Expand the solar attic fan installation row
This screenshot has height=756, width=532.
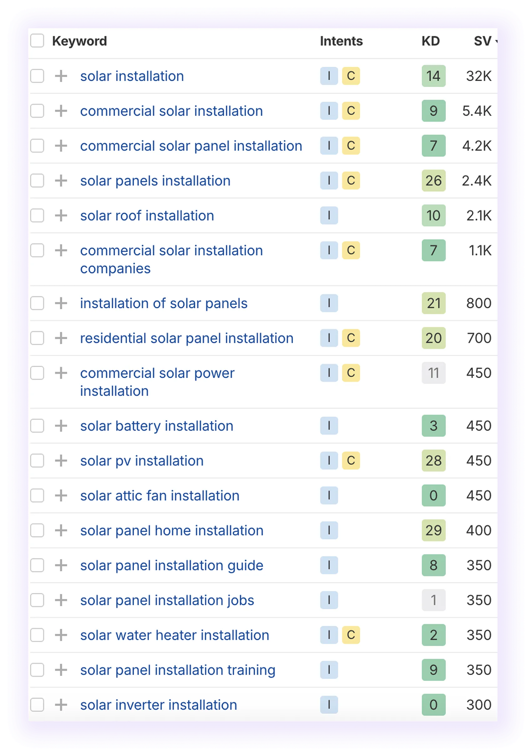click(x=61, y=496)
